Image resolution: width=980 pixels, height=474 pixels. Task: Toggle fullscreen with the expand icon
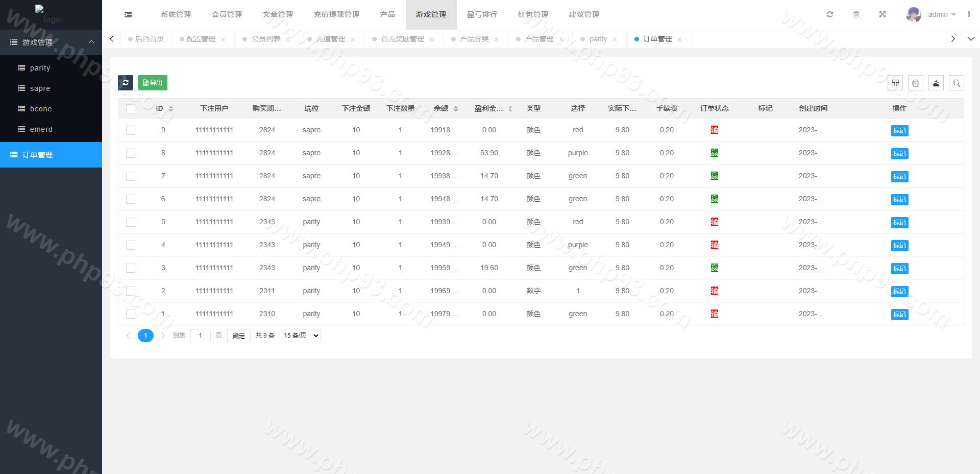pyautogui.click(x=883, y=15)
